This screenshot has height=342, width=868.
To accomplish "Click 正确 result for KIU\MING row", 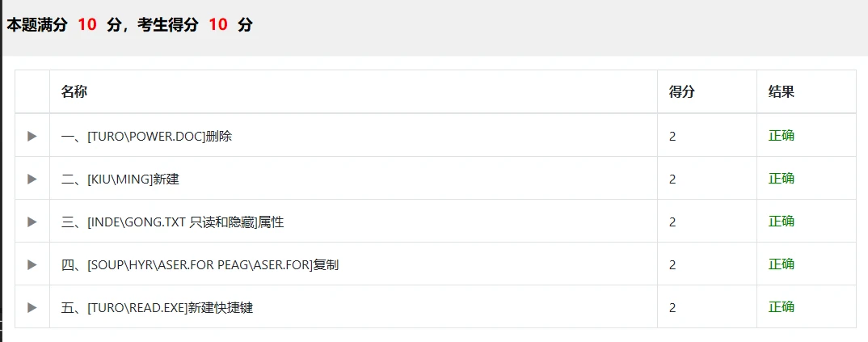I will tap(781, 179).
